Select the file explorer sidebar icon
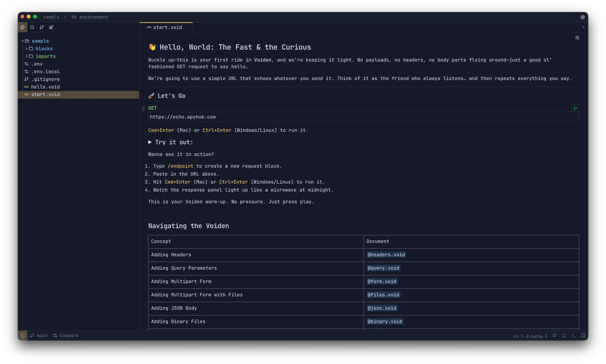 tap(23, 27)
